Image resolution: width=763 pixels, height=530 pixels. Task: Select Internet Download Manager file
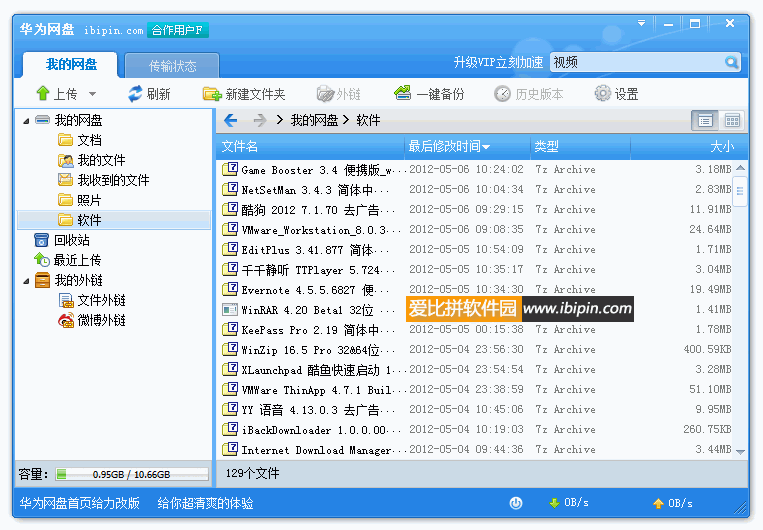475,449
